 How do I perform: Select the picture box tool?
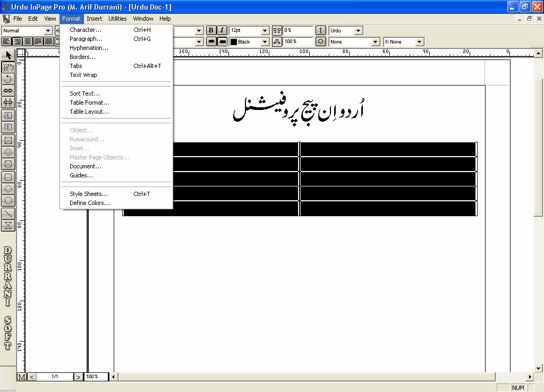[x=8, y=140]
